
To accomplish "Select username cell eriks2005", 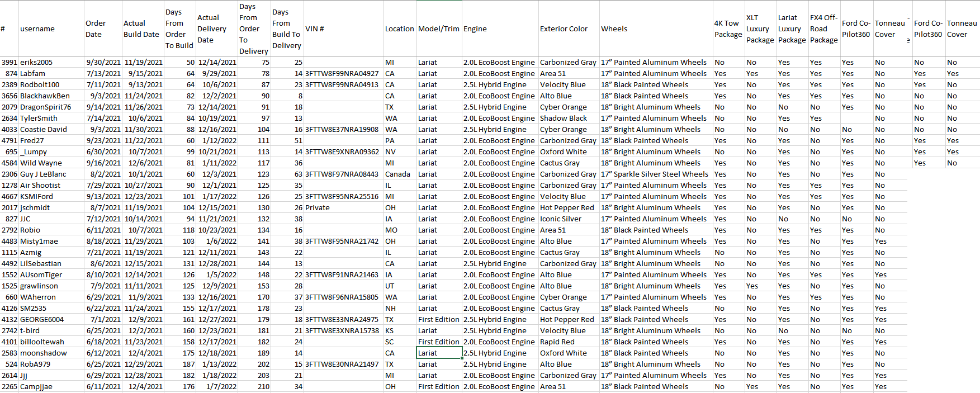I will click(51, 62).
